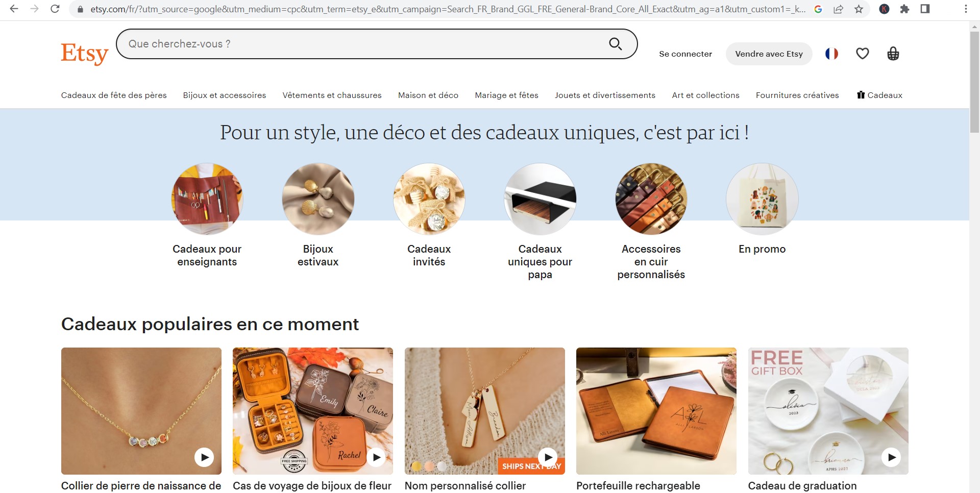Click the search magnifier icon
The image size is (980, 493).
615,44
